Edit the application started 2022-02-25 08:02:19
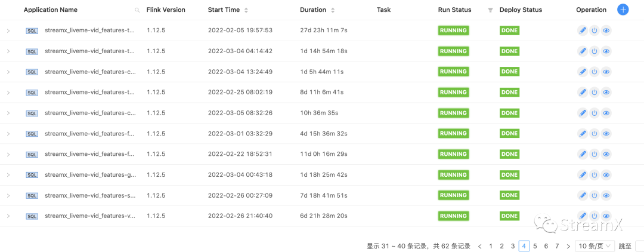 583,93
